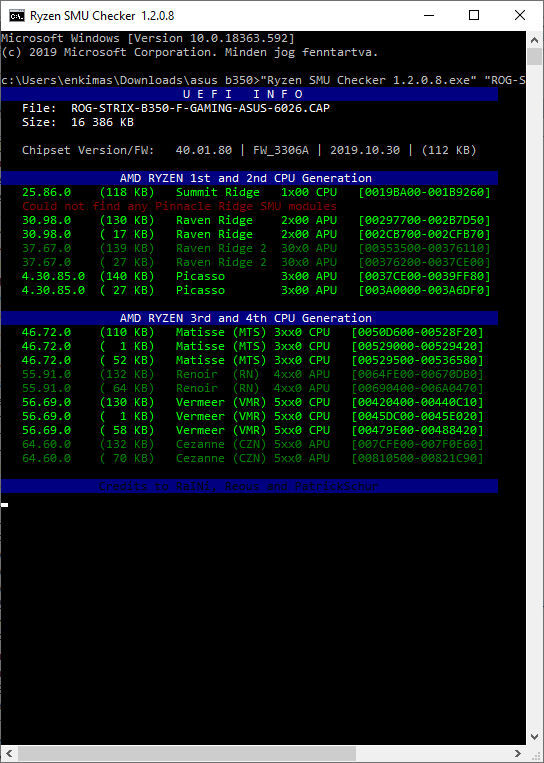The width and height of the screenshot is (544, 763).
Task: Click address [0064FE00-00670DB0] of Renoir
Action: (417, 374)
